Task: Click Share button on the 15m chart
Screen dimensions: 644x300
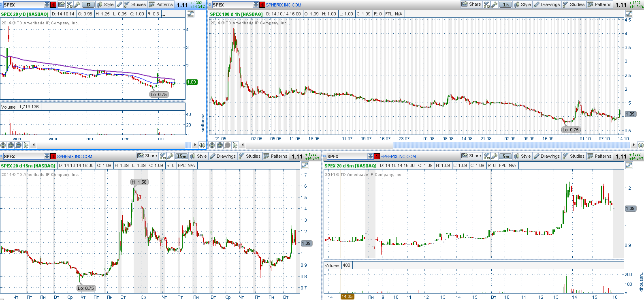Action: coord(147,156)
